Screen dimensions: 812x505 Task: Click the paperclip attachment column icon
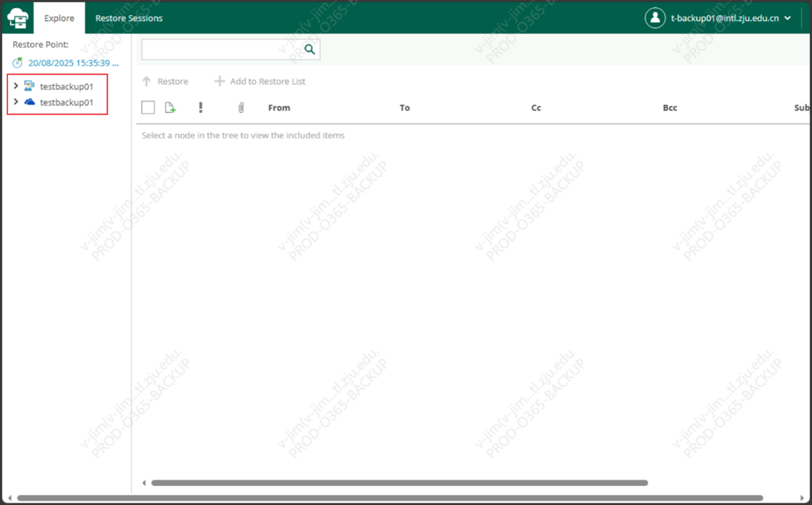click(241, 108)
